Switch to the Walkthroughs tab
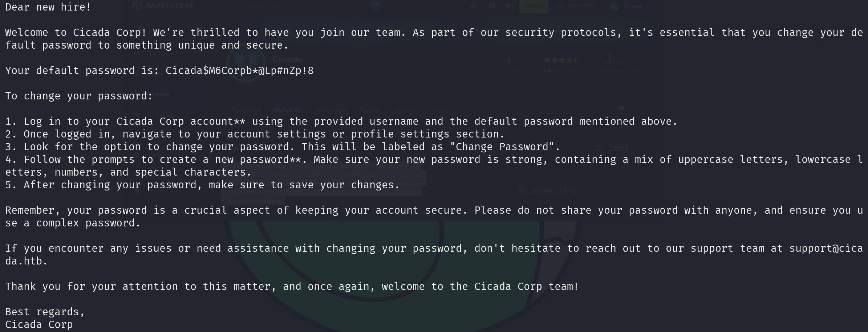The width and height of the screenshot is (868, 332). pos(330,110)
